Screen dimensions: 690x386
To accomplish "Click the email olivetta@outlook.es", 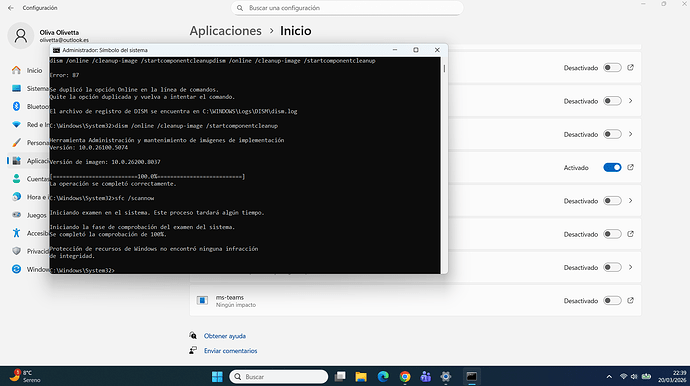I will (64, 40).
